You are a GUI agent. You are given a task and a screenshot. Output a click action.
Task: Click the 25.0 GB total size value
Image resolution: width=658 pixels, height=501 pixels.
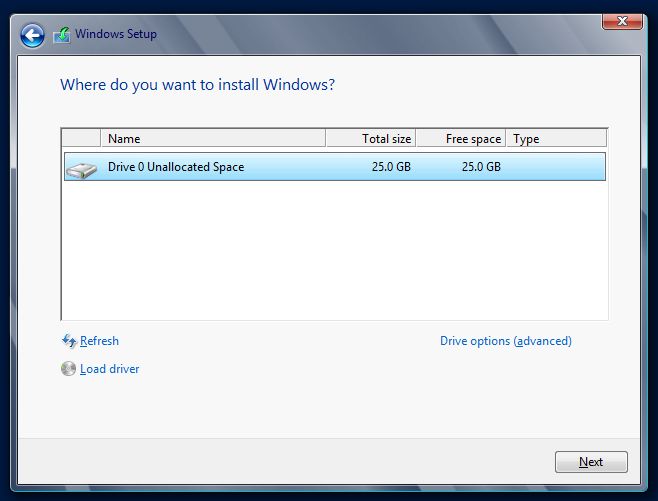pyautogui.click(x=391, y=167)
